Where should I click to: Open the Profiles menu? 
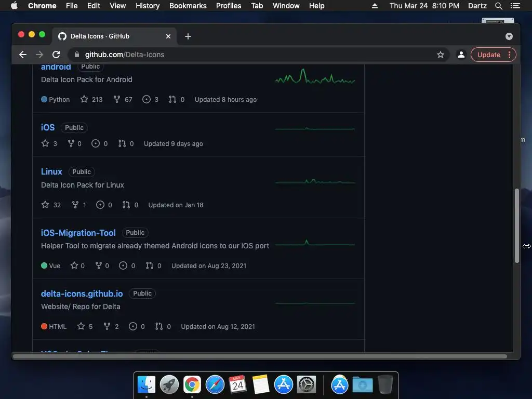tap(229, 6)
